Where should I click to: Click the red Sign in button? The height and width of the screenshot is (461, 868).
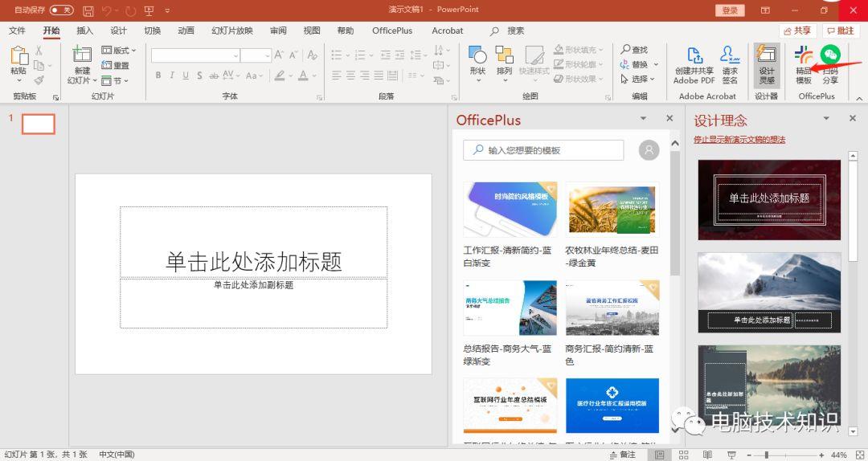point(730,10)
